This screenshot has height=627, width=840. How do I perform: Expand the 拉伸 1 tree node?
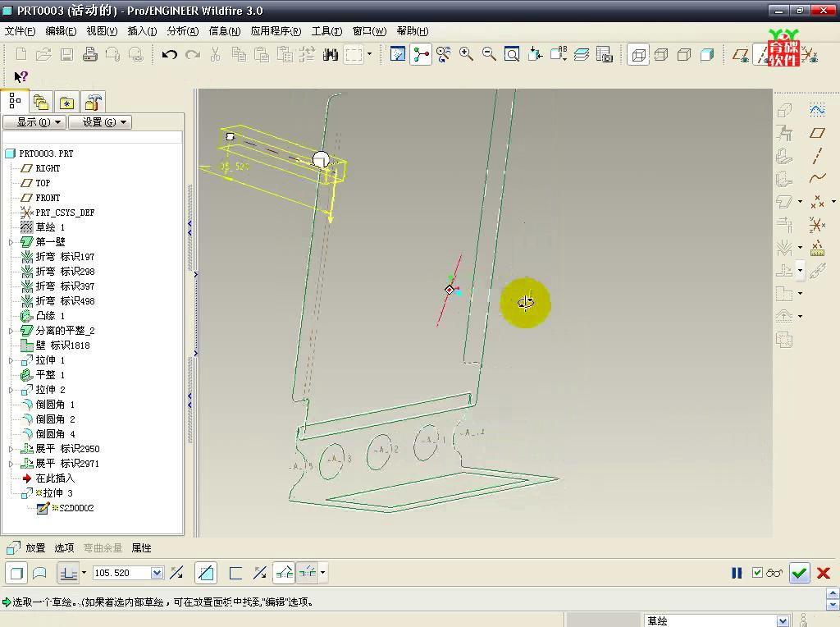click(11, 360)
